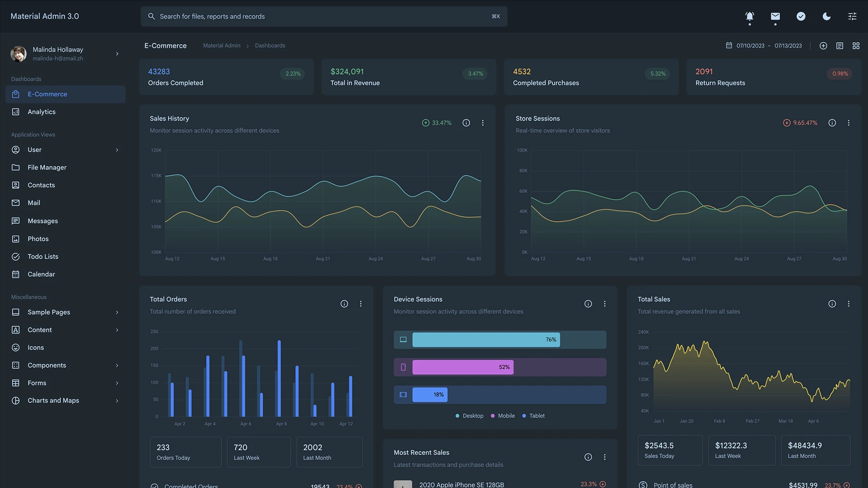Open File Manager in sidebar
Screen dimensions: 868x488
pyautogui.click(x=66, y=167)
